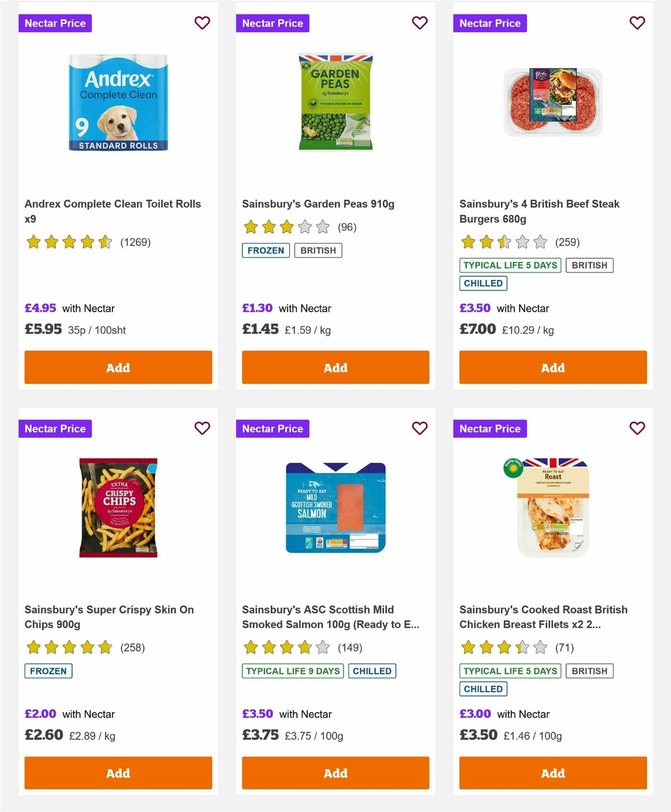Click the heart icon on Garden Peas
The width and height of the screenshot is (671, 812).
(x=419, y=23)
